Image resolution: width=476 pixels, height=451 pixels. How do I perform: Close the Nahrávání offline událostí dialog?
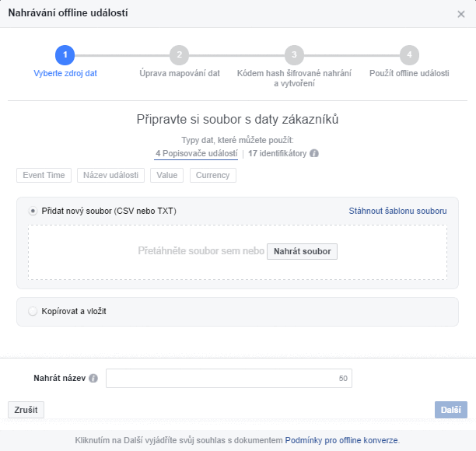click(x=461, y=13)
